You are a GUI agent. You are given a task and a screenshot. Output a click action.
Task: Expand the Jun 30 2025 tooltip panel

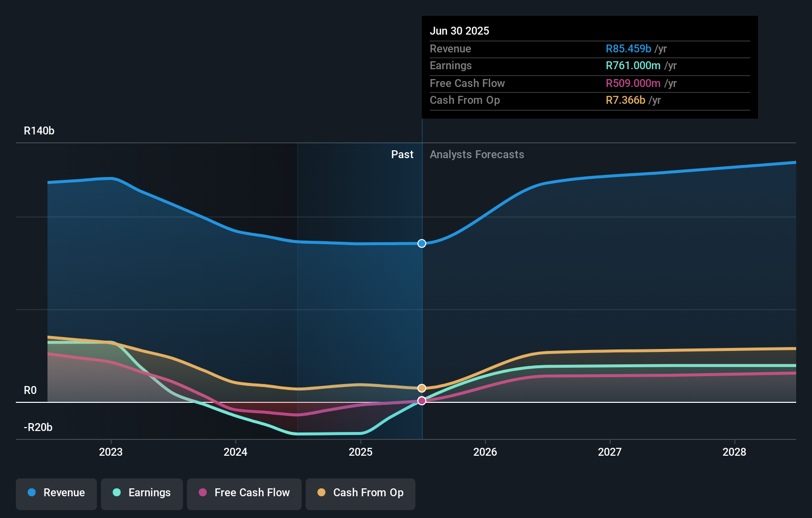coord(589,67)
